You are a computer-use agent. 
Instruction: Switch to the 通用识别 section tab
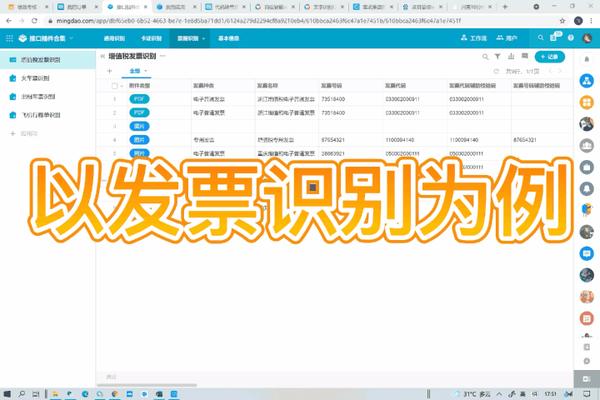pyautogui.click(x=114, y=38)
